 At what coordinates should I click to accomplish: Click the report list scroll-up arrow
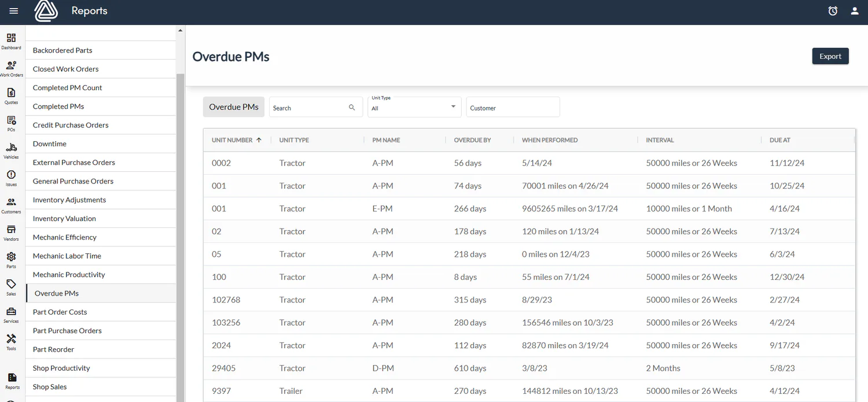pyautogui.click(x=180, y=31)
